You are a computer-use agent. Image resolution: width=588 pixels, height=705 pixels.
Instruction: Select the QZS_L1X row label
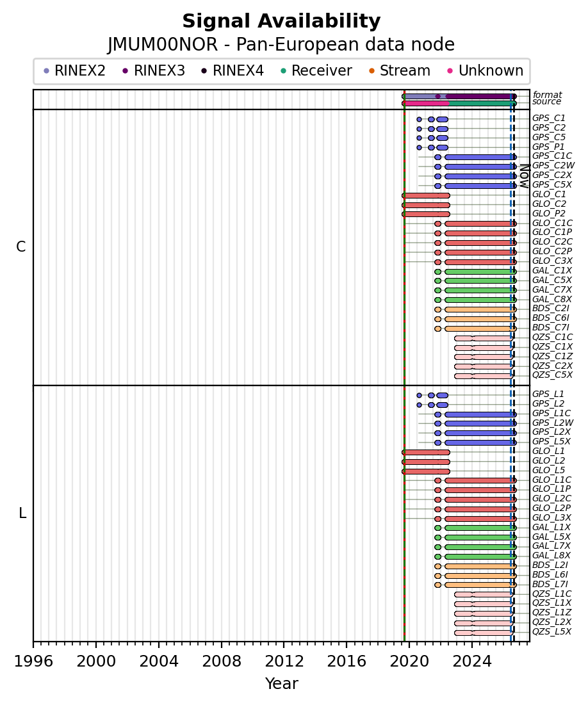click(x=552, y=603)
